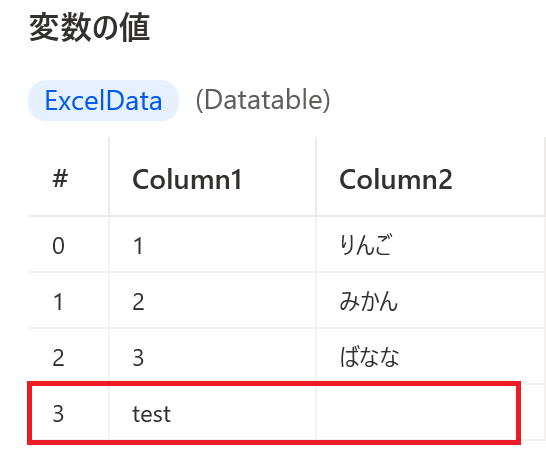Select the test cell
Screen dimensions: 546x453
pos(213,413)
